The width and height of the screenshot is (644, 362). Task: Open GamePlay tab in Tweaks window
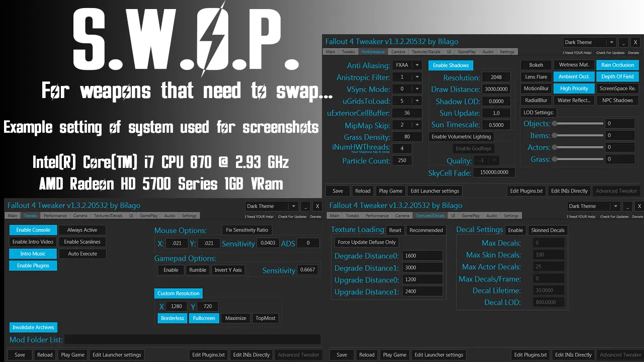point(148,216)
